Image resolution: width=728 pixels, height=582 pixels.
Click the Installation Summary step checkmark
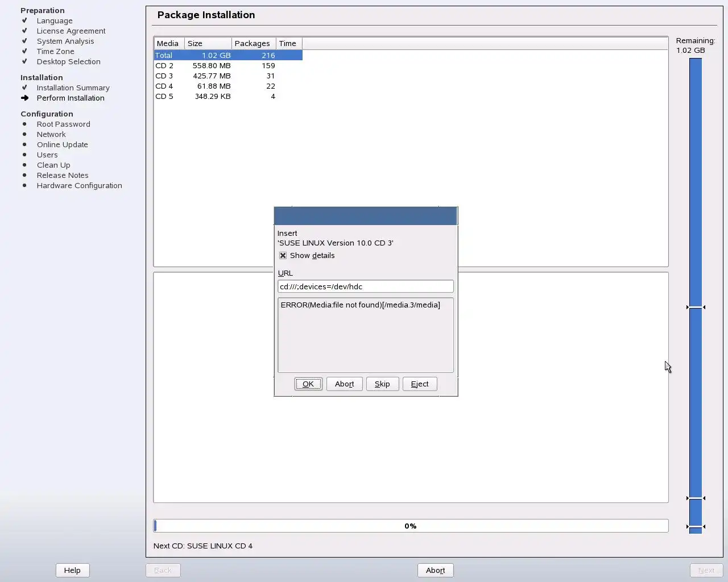[24, 88]
